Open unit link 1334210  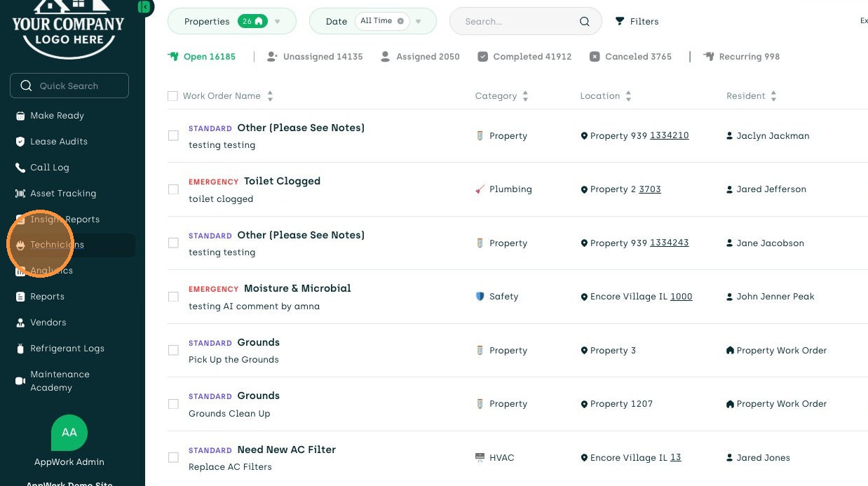(669, 135)
